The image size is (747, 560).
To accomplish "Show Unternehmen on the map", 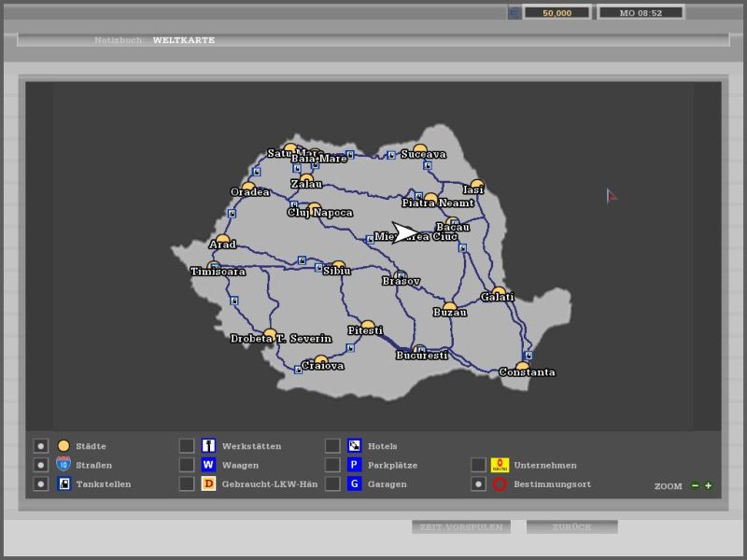I will (478, 465).
